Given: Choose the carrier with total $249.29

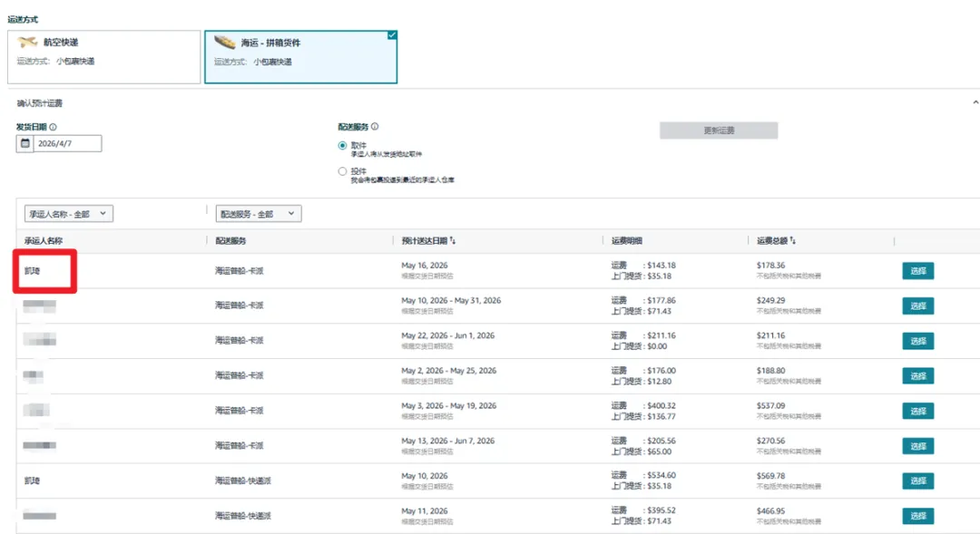Looking at the screenshot, I should (x=918, y=306).
